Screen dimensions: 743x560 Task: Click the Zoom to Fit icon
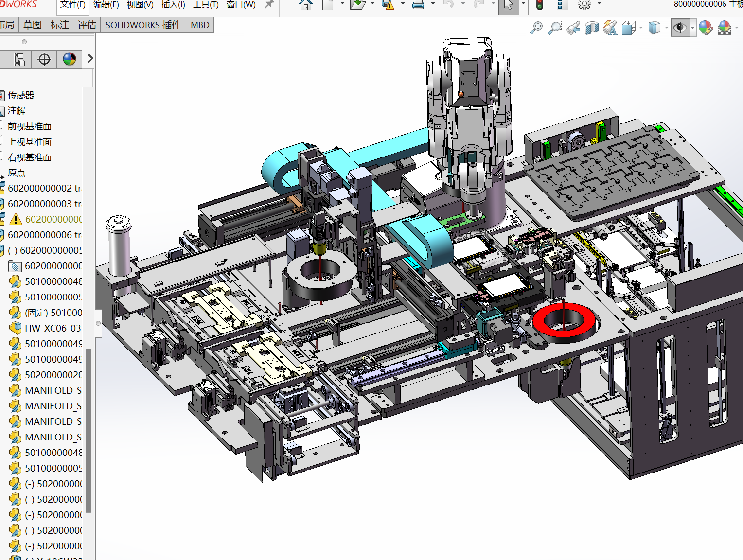(536, 28)
